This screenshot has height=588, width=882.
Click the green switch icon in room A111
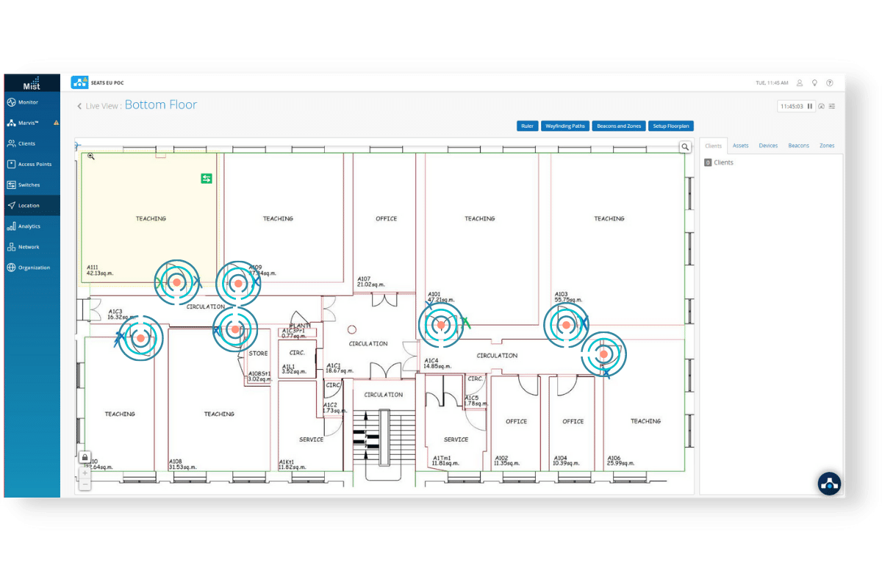click(207, 178)
